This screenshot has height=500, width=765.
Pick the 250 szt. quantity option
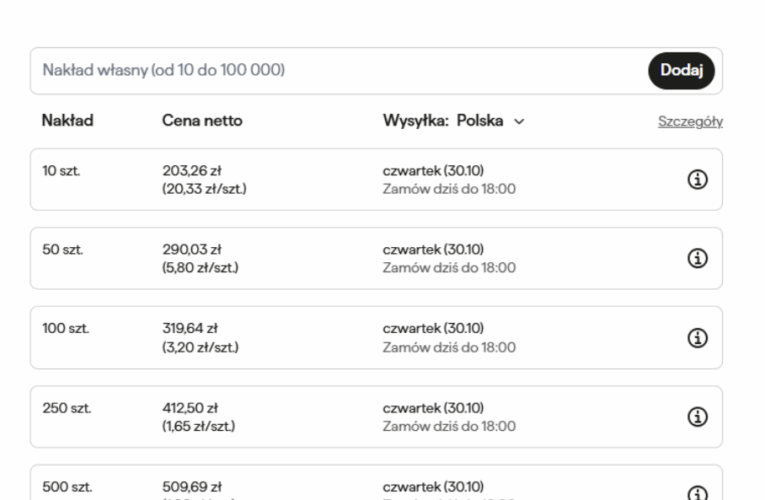point(66,408)
